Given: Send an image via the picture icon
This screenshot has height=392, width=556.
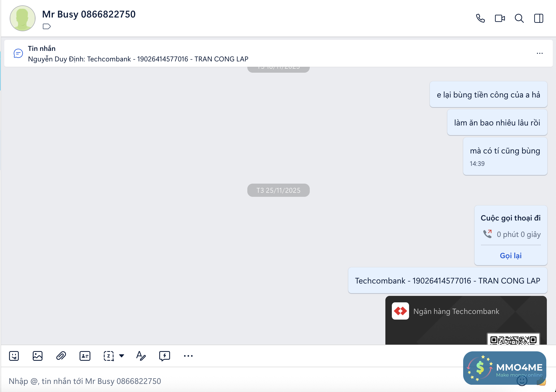Looking at the screenshot, I should (37, 356).
